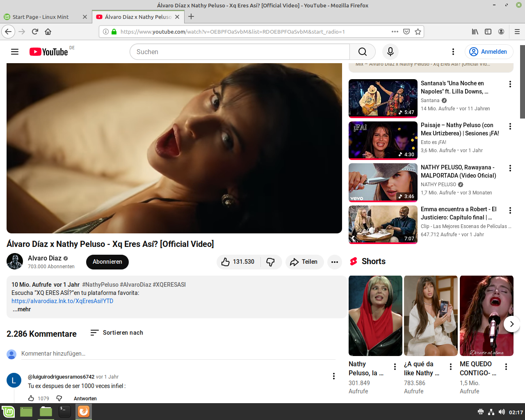The image size is (525, 420).
Task: Launch terminal from taskbar
Action: tap(65, 411)
